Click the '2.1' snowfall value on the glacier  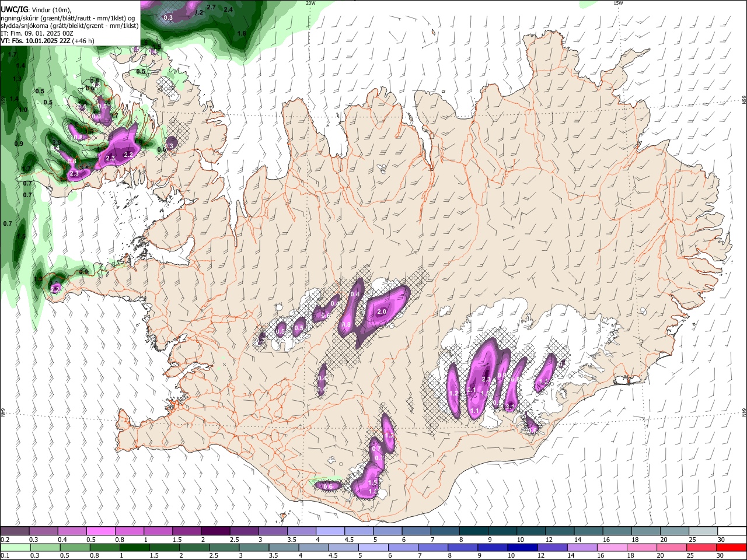tap(473, 390)
